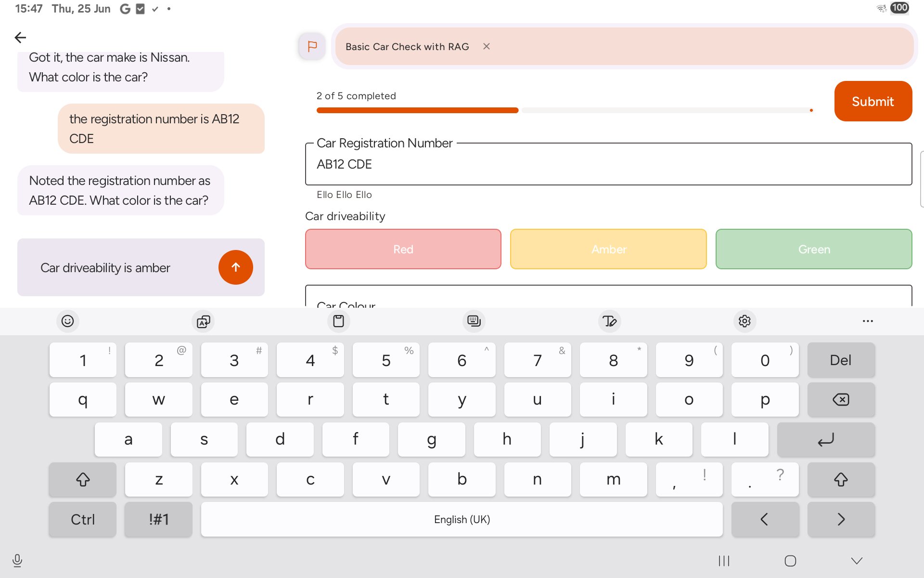
Task: Focus the Car Colour field
Action: tap(608, 297)
